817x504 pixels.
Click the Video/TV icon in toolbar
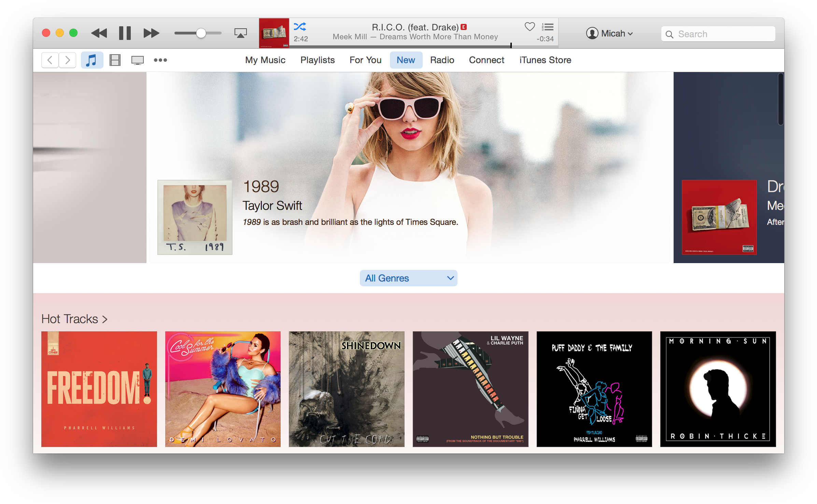pyautogui.click(x=138, y=59)
